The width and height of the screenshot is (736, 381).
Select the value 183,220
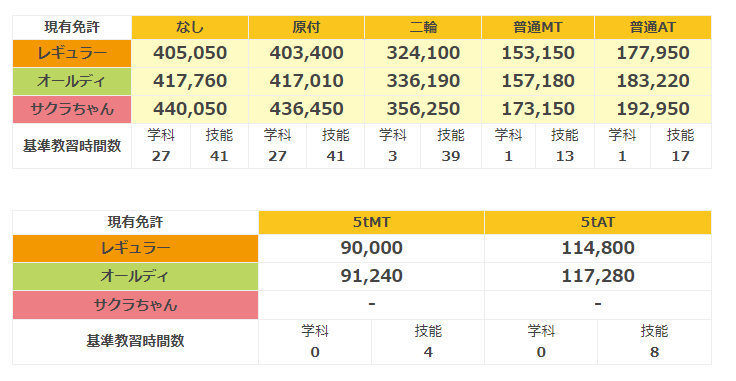click(x=653, y=81)
